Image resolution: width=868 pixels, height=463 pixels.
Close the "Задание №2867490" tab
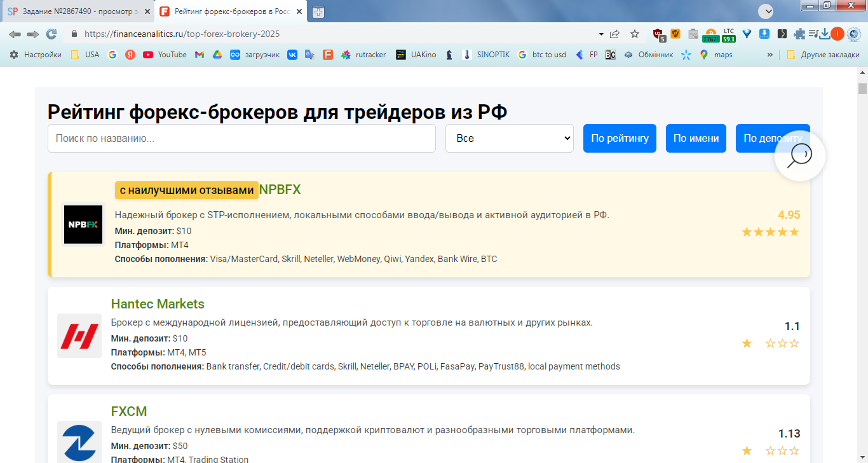click(147, 12)
